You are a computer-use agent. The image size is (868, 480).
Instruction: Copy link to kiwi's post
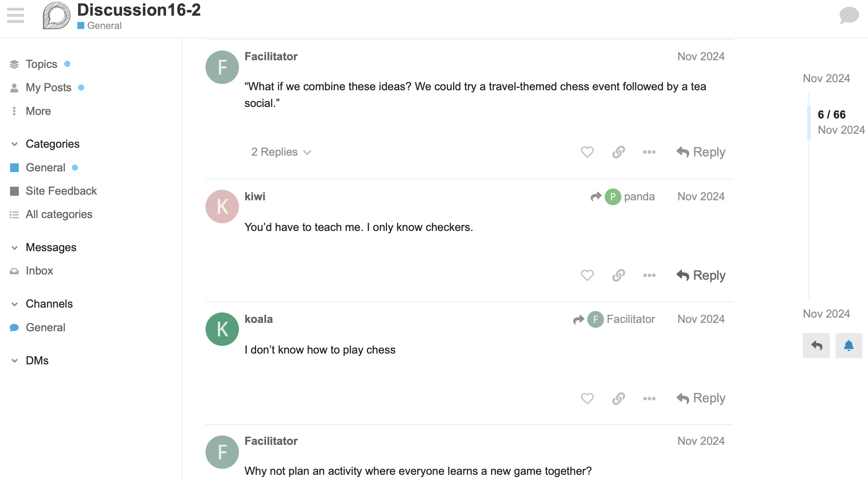coord(618,275)
